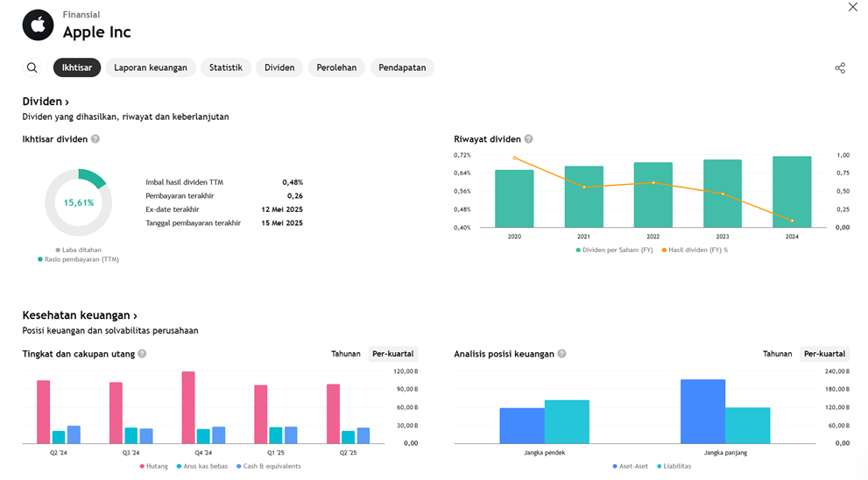Viewport: 868px width, 480px height.
Task: Click Pembayaran terakhir value 0,26
Action: click(x=295, y=196)
